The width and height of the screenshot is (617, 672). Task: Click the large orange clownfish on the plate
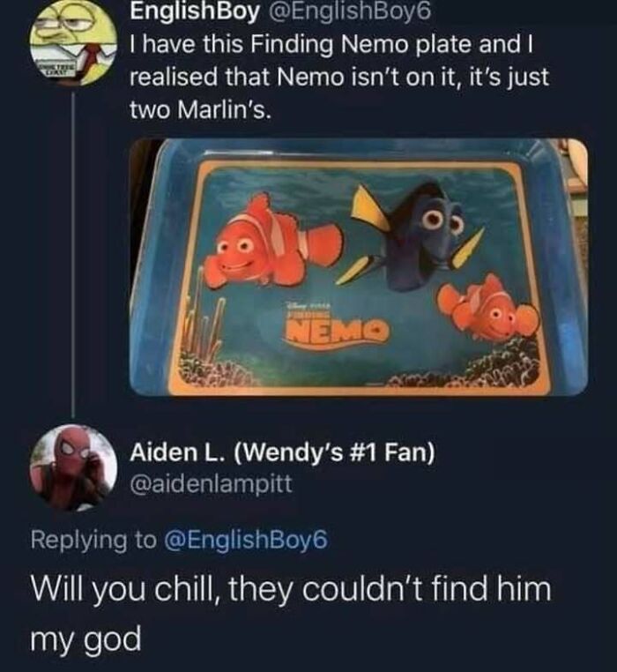(x=273, y=243)
